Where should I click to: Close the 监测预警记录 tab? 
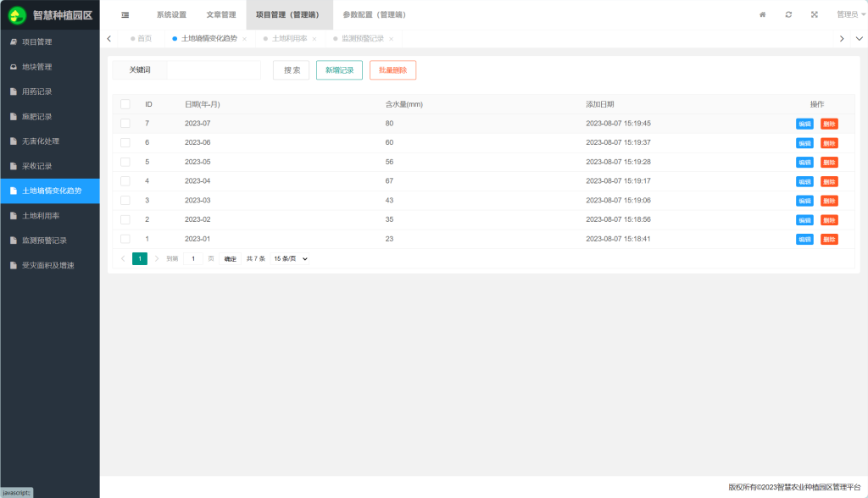[x=391, y=39]
